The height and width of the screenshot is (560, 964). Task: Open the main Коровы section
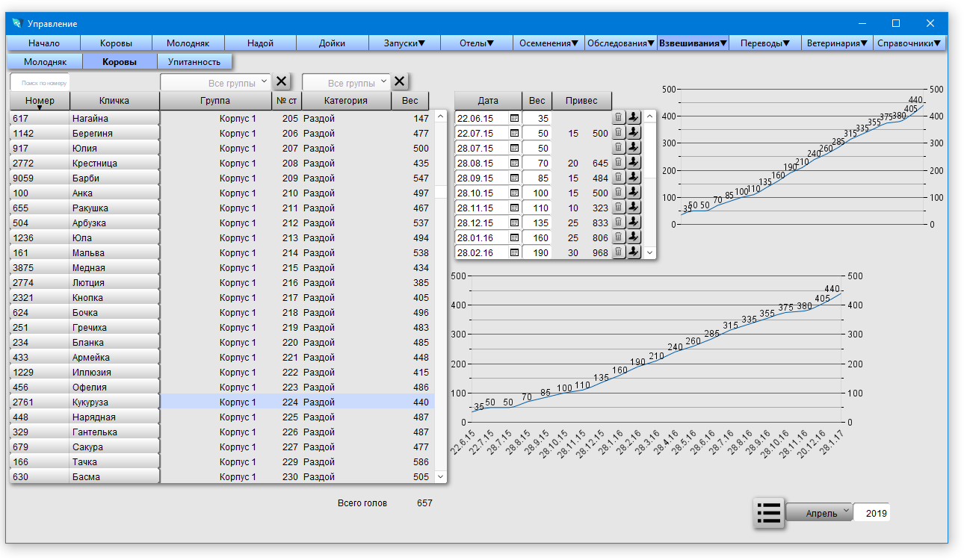point(116,43)
